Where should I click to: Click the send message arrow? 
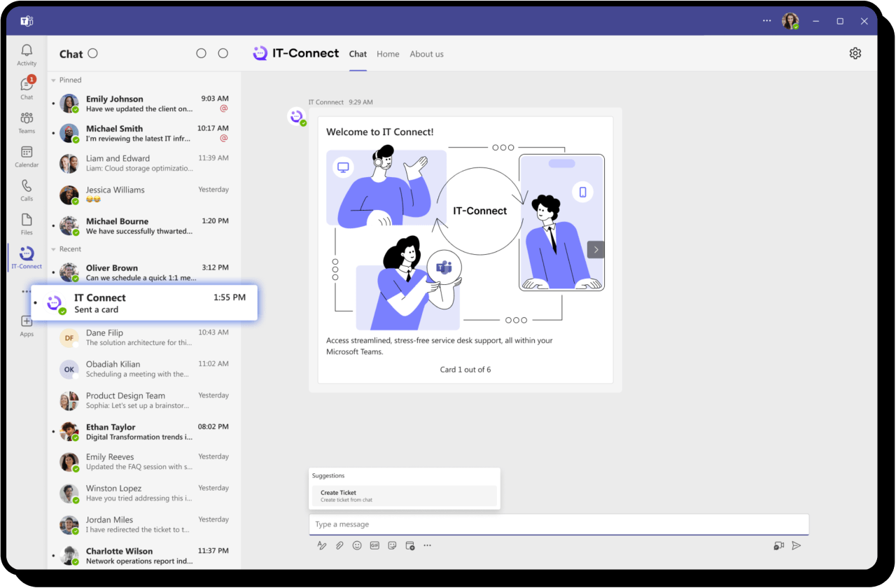[x=796, y=545]
